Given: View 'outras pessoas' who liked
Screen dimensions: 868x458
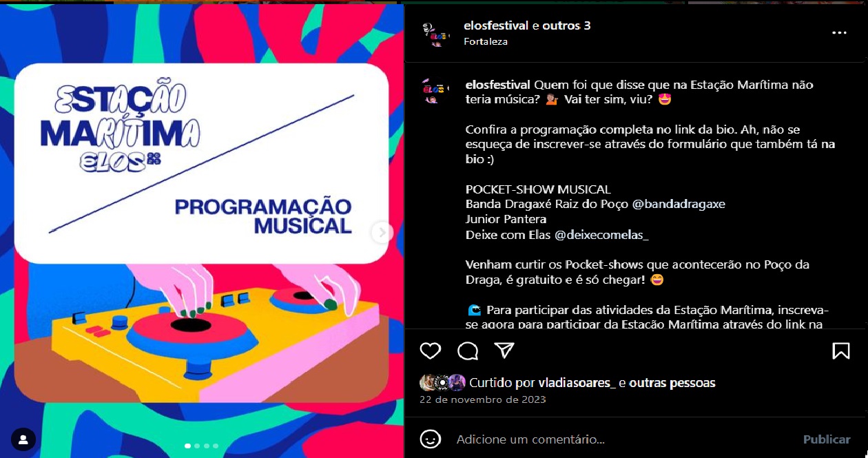Looking at the screenshot, I should [x=672, y=383].
